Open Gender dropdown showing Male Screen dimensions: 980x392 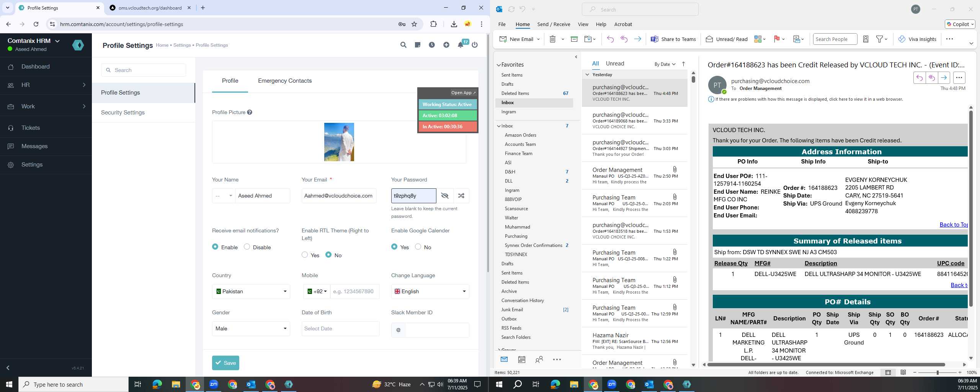click(251, 328)
